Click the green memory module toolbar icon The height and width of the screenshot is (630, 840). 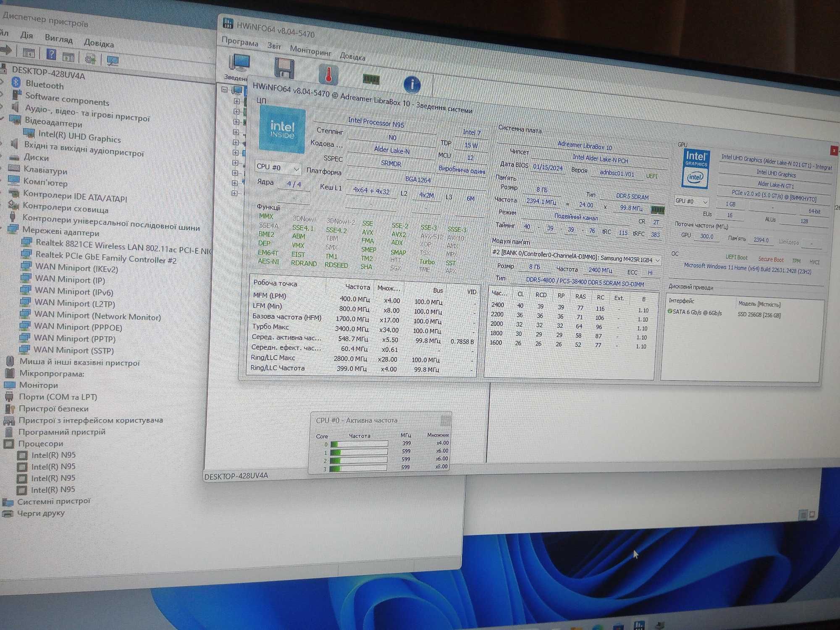(x=371, y=79)
